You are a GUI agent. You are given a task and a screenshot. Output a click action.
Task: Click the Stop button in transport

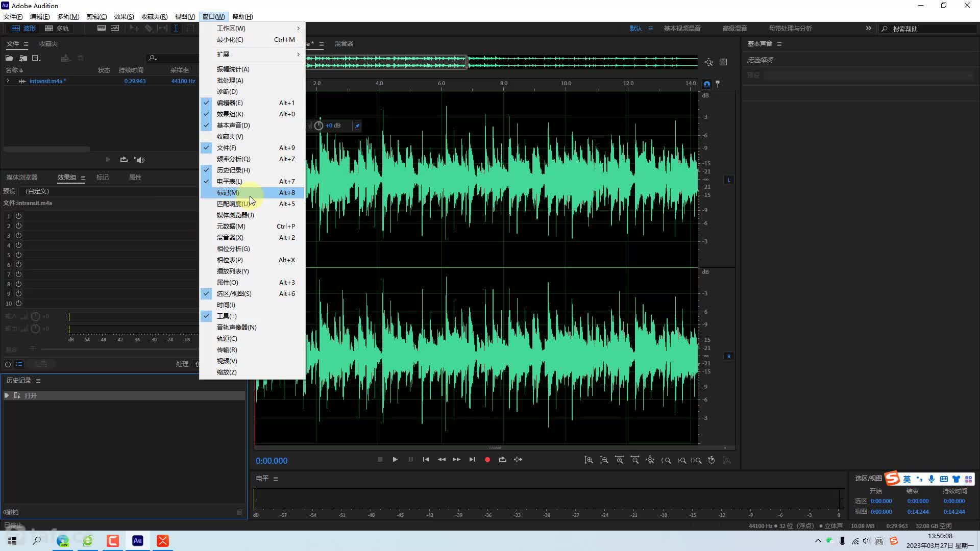[x=380, y=460]
